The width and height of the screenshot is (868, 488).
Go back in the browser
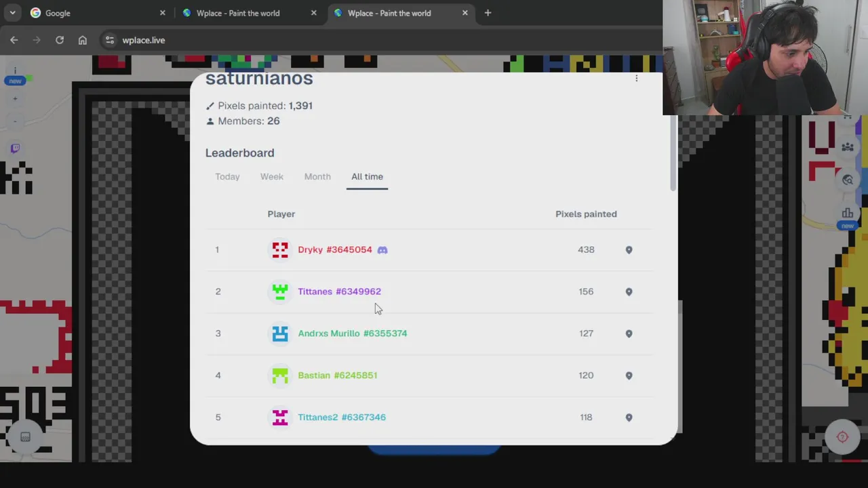tap(14, 40)
